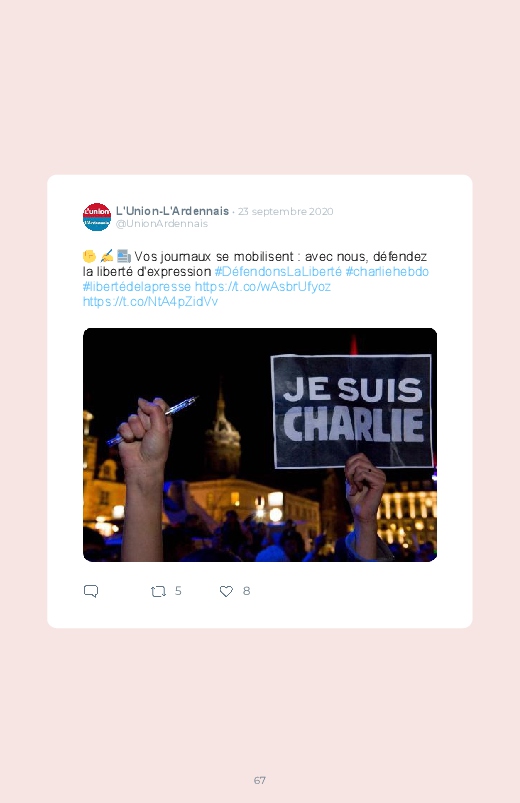Click the retweet count 5
This screenshot has width=520, height=803.
[x=178, y=591]
